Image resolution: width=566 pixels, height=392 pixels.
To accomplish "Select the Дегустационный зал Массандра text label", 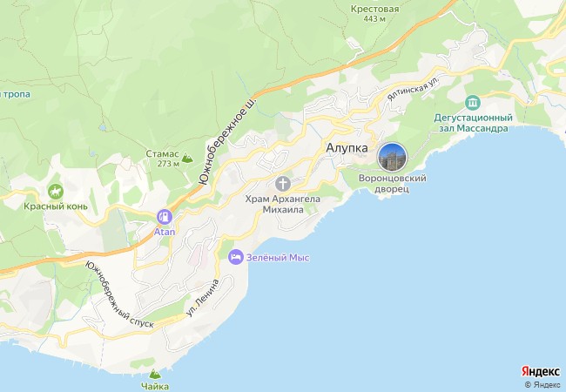I will click(x=473, y=123).
